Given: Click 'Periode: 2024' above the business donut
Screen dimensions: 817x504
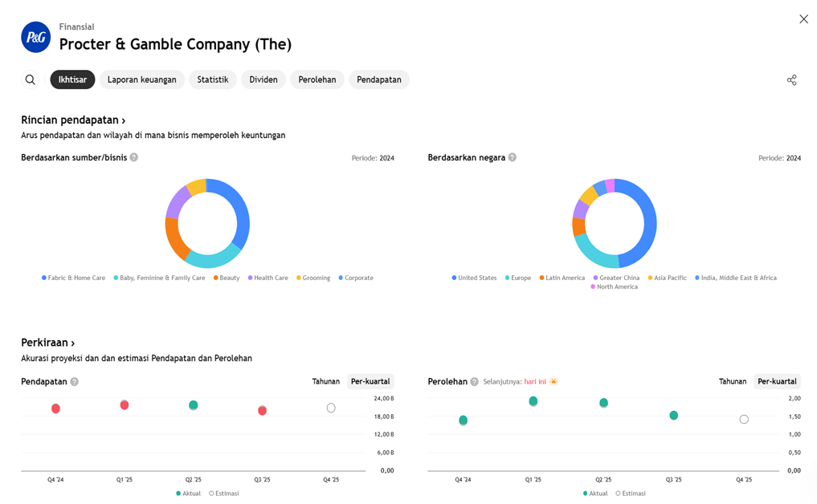Looking at the screenshot, I should coord(373,158).
